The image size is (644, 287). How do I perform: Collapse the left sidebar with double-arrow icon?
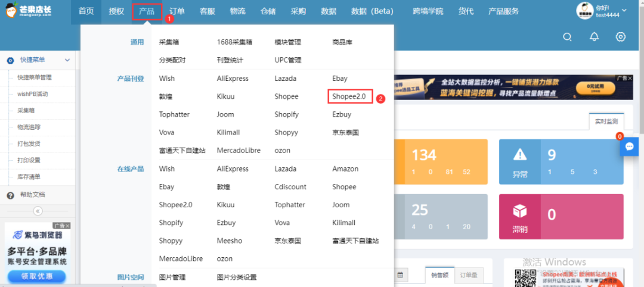tap(38, 211)
